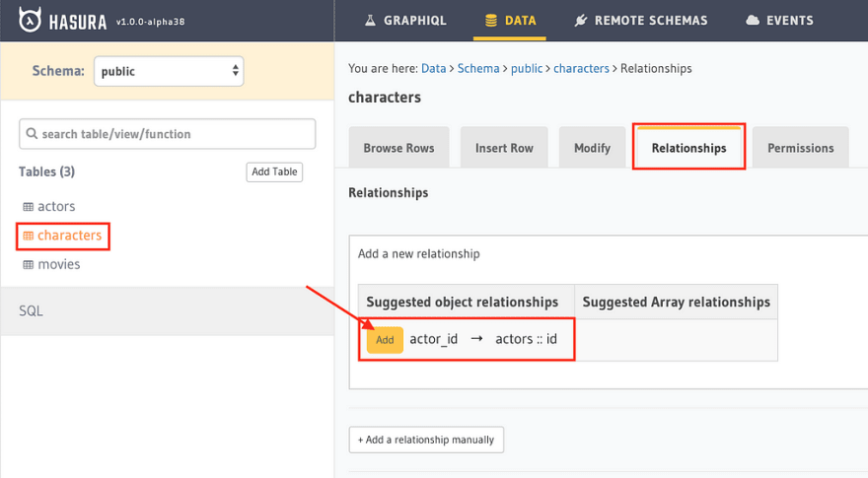
Task: Focus the search table/view/function field
Action: click(167, 134)
